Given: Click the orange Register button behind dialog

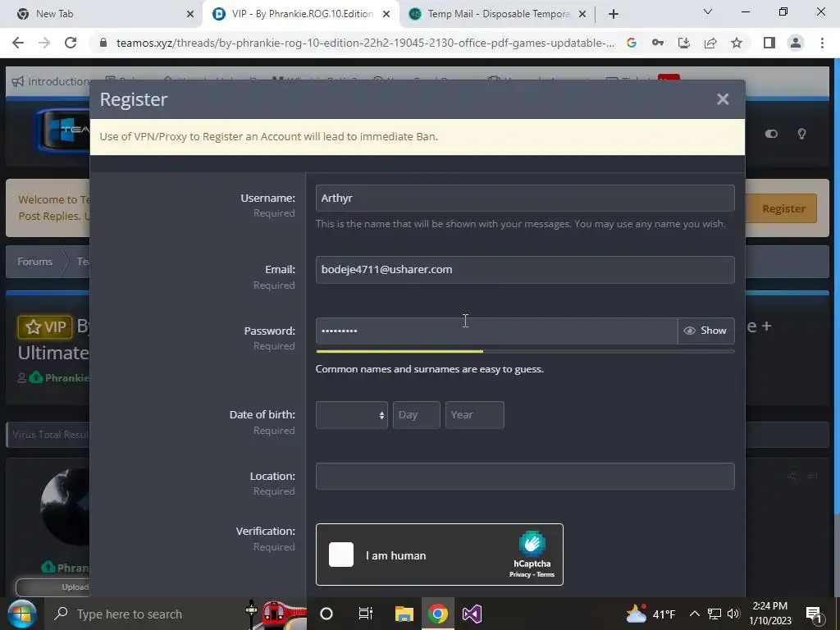Looking at the screenshot, I should click(x=783, y=208).
